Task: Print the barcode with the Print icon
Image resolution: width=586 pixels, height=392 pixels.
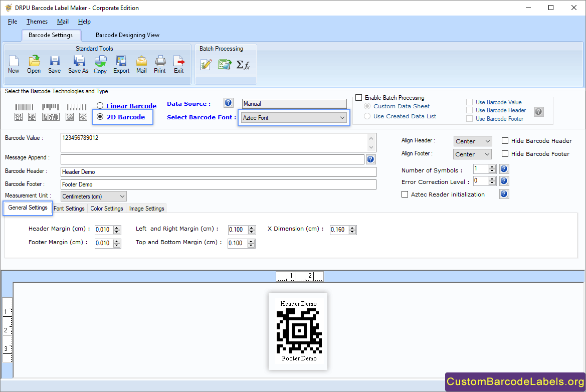Action: tap(160, 65)
